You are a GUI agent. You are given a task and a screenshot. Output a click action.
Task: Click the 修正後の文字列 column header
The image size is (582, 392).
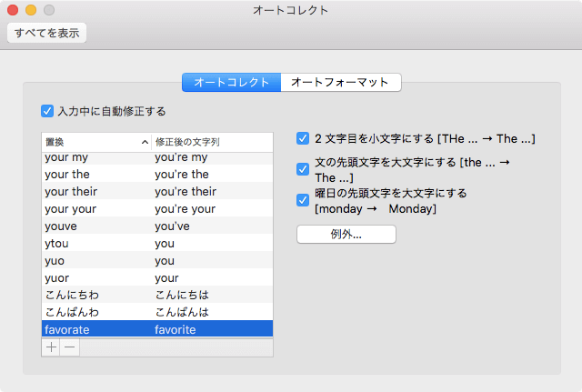211,142
